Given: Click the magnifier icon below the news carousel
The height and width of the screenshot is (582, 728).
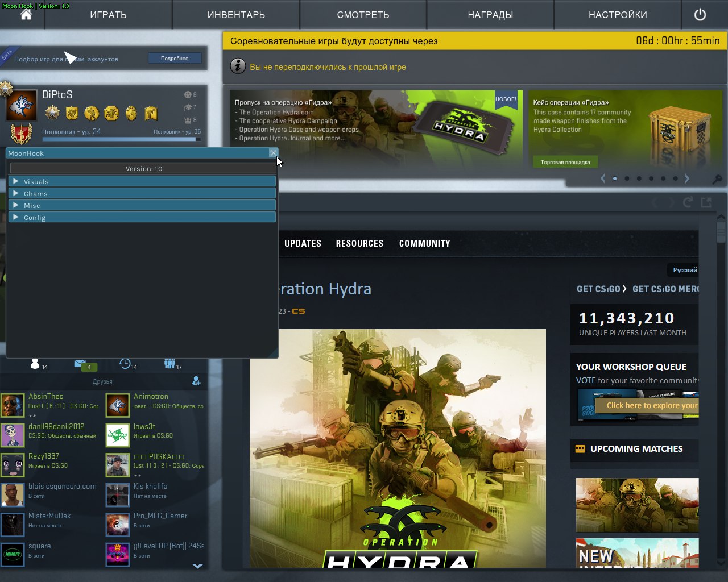Looking at the screenshot, I should pyautogui.click(x=717, y=179).
